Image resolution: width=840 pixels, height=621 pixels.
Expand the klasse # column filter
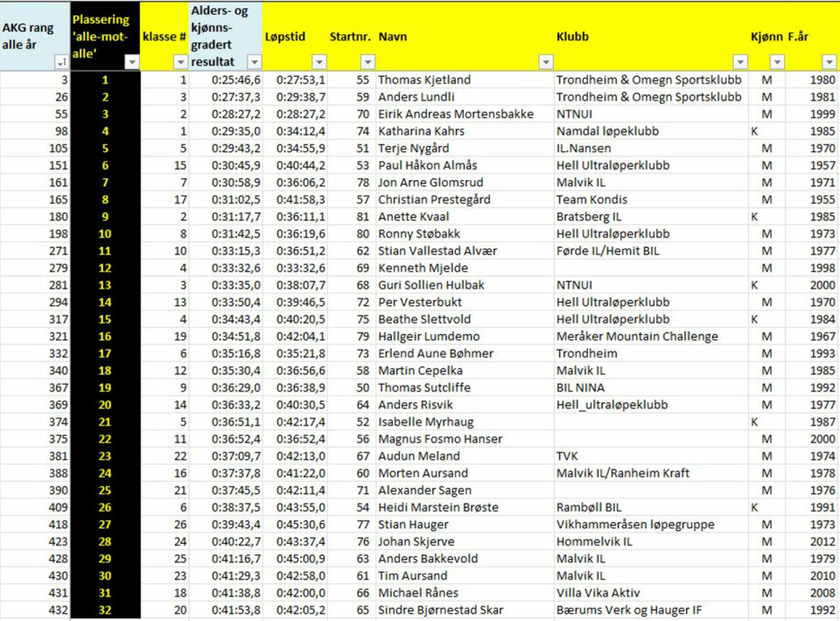pyautogui.click(x=179, y=62)
